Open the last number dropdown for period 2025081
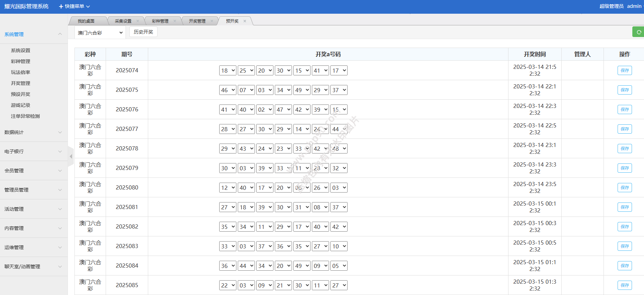 [x=339, y=207]
